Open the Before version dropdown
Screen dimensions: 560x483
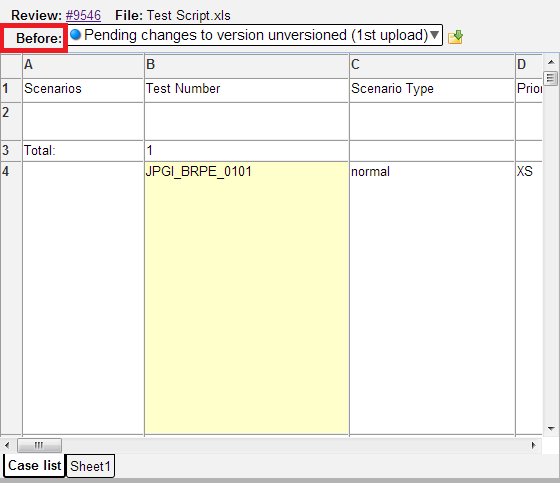pos(255,35)
